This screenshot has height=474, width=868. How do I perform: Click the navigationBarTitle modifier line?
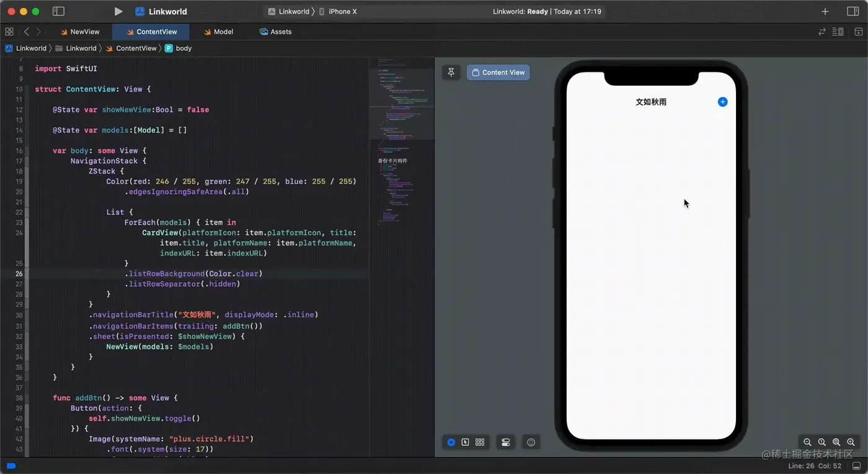203,315
